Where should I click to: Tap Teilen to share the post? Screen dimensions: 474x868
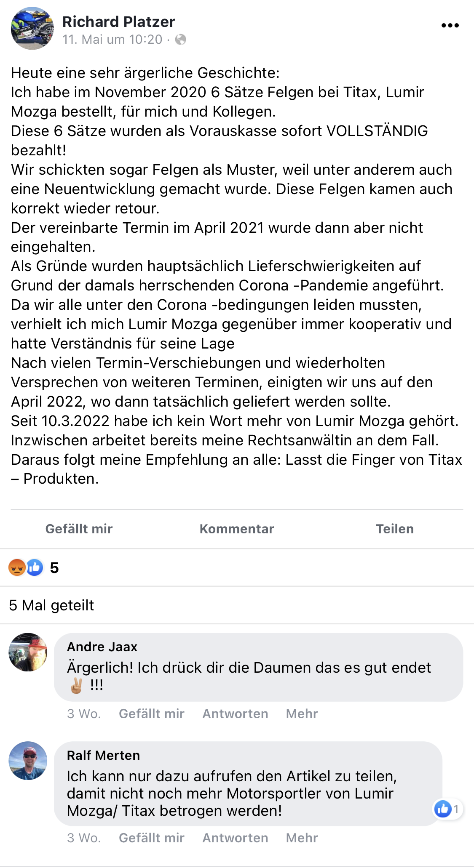[x=394, y=529]
